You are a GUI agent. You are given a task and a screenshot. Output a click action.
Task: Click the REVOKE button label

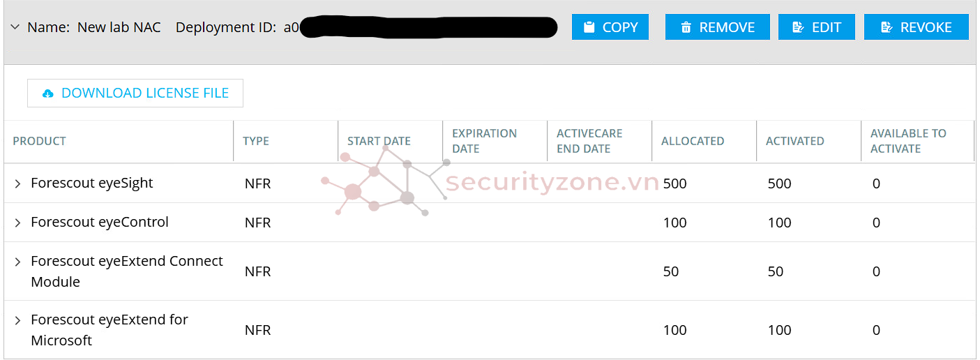(x=926, y=27)
